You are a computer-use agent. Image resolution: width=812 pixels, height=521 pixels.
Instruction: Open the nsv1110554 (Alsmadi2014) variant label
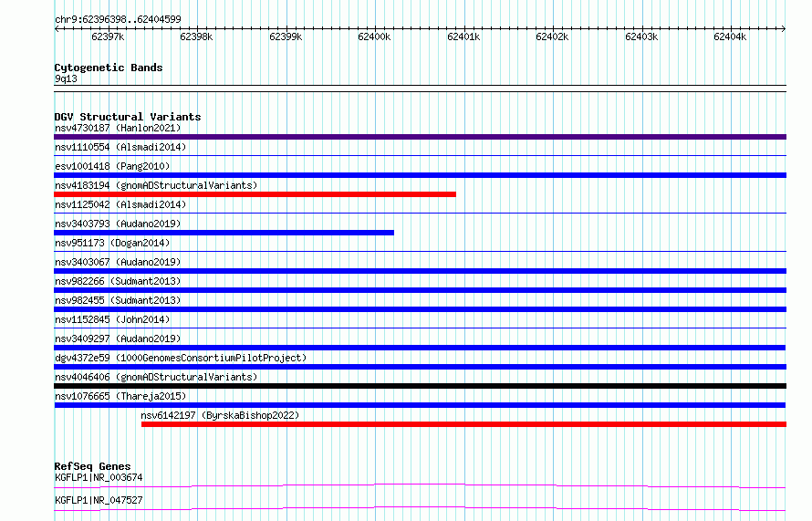click(x=120, y=147)
